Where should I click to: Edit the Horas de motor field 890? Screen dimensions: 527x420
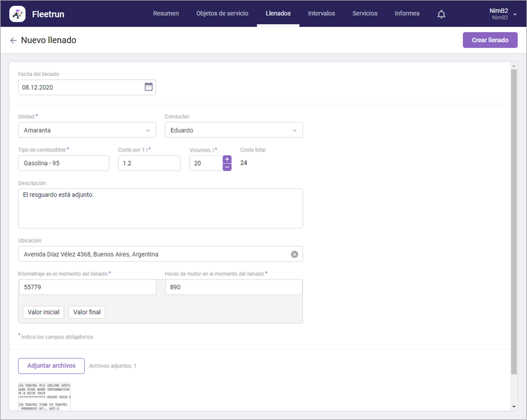click(234, 287)
